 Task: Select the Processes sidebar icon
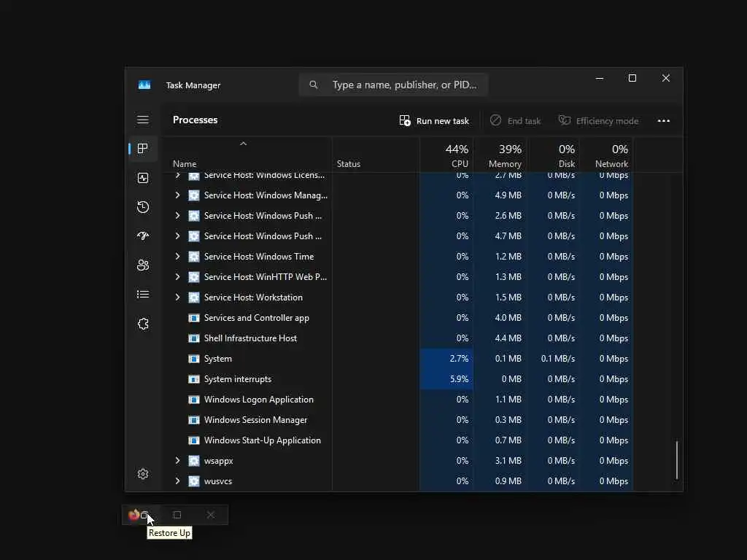(x=142, y=149)
